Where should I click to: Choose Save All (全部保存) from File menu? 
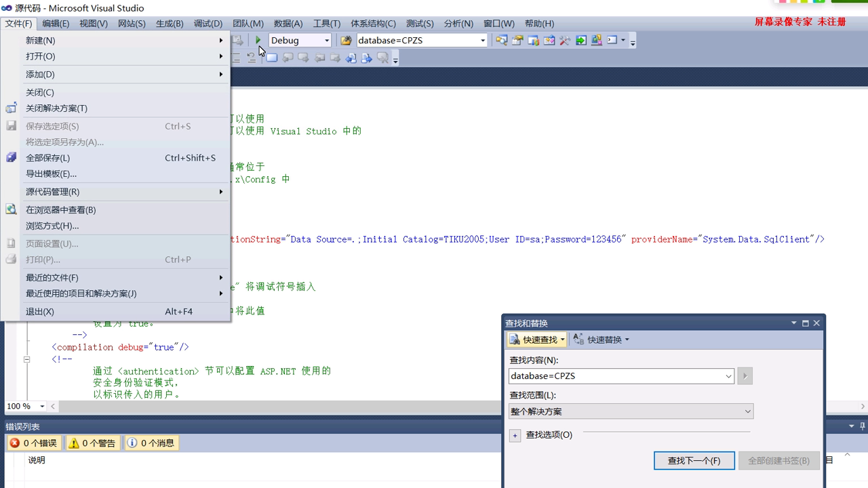(x=125, y=158)
